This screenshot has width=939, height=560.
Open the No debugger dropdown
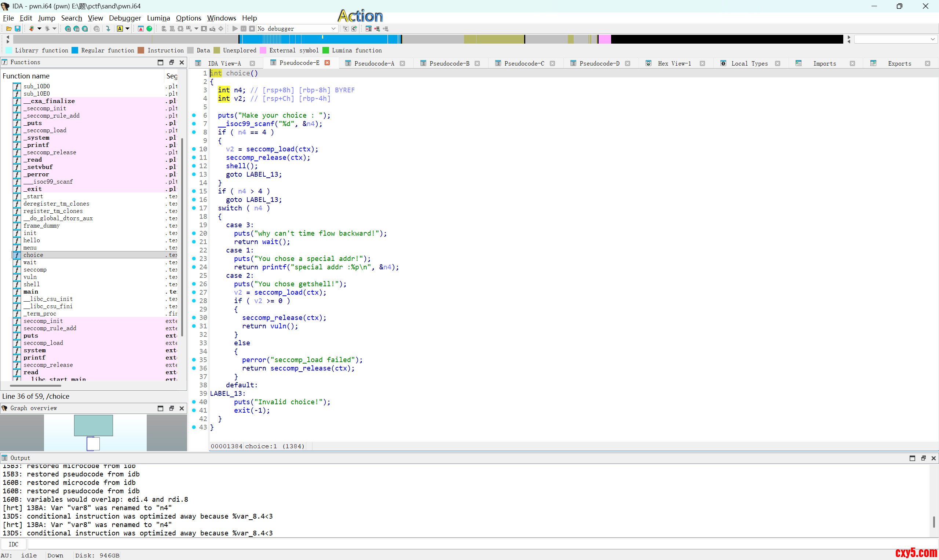(333, 29)
